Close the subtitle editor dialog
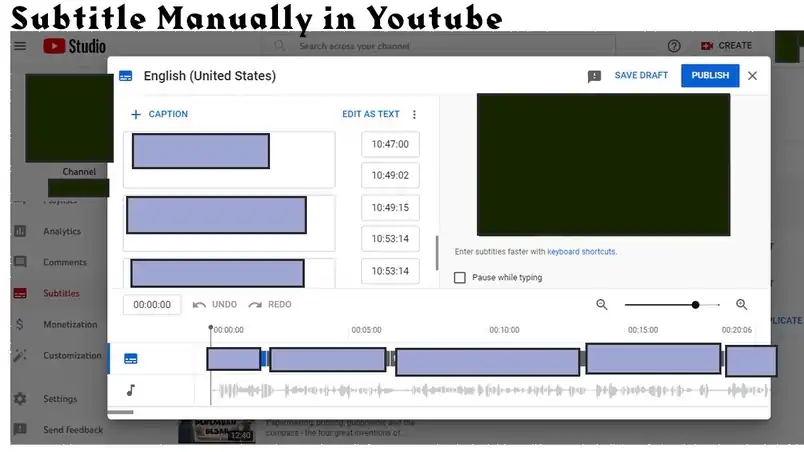The image size is (804, 452). [752, 76]
